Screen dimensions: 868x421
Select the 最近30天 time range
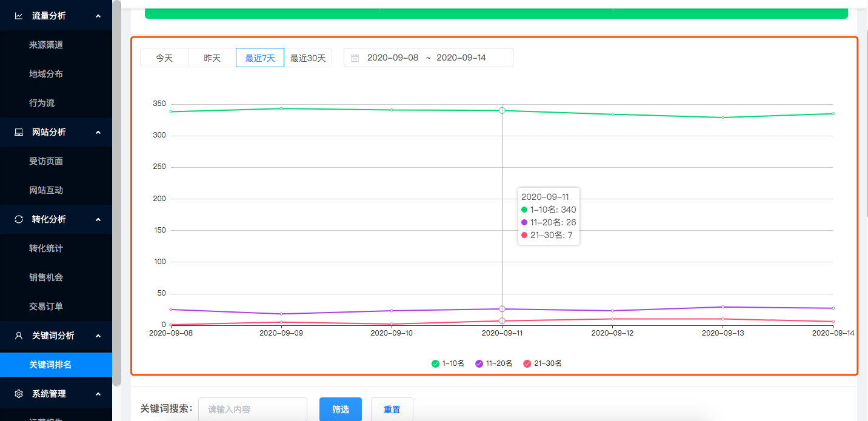coord(308,58)
